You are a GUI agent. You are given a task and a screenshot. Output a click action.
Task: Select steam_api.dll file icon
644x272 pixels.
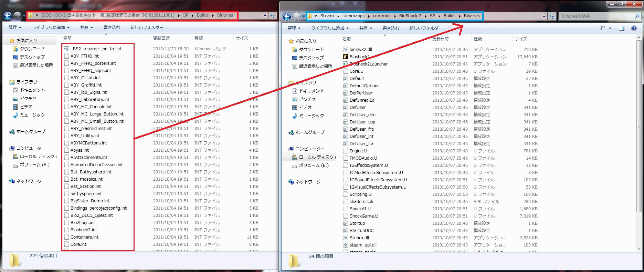(346, 245)
